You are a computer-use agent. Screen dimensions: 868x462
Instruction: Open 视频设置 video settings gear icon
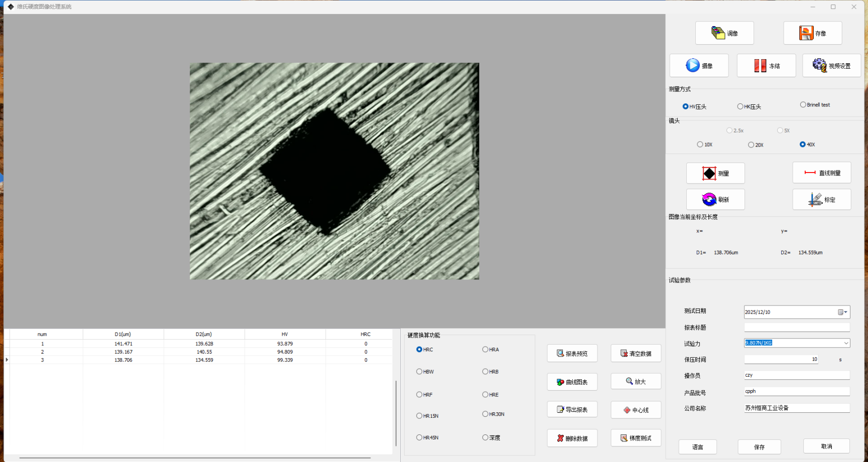coord(819,66)
